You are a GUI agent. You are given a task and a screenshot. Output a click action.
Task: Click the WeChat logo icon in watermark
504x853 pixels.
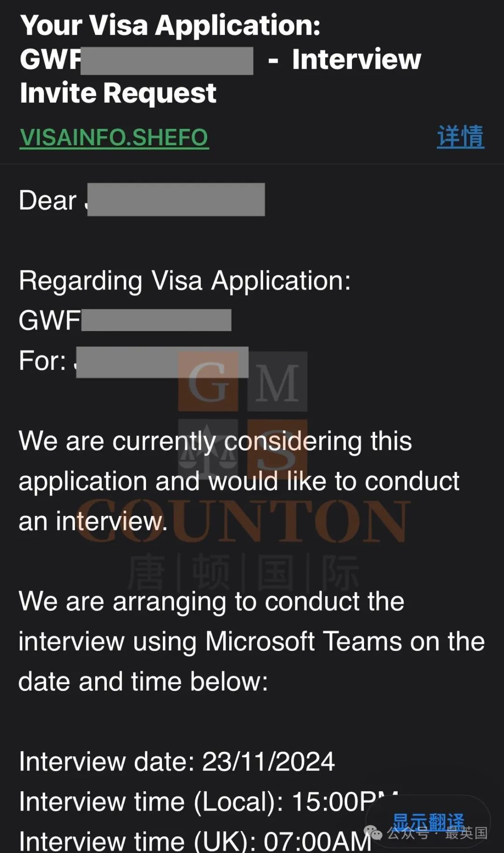373,832
